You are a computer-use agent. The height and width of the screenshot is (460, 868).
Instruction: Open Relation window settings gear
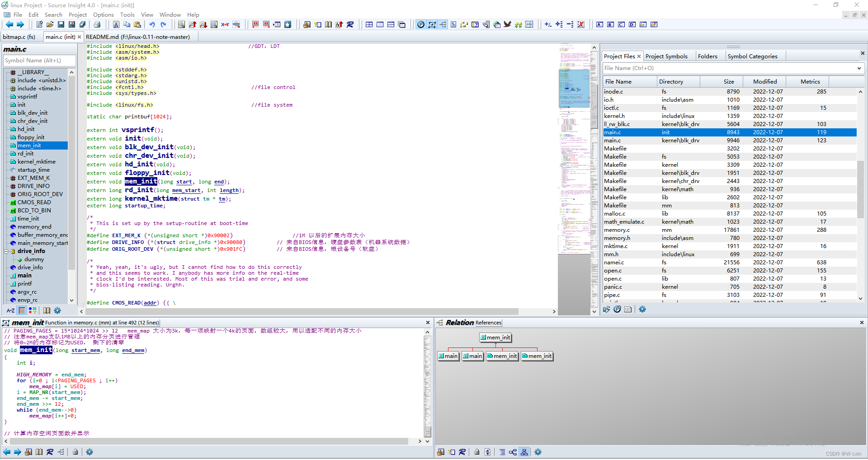[538, 452]
